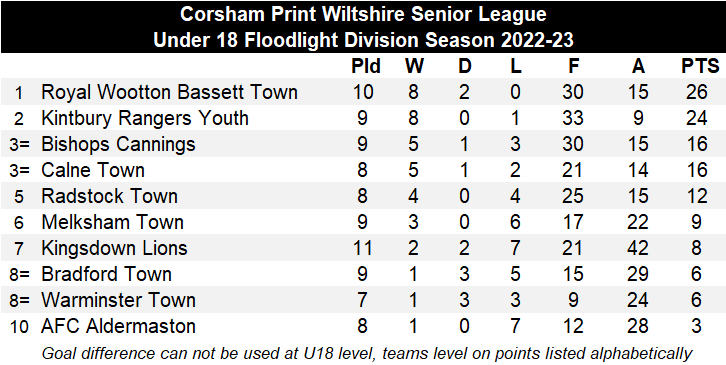Select the W column header
The height and width of the screenshot is (365, 726).
click(x=414, y=66)
